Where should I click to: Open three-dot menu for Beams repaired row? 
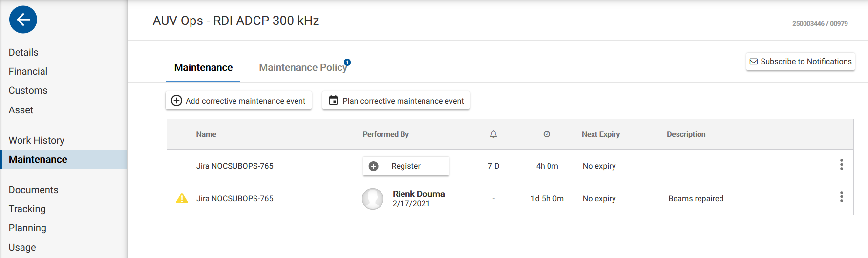841,197
